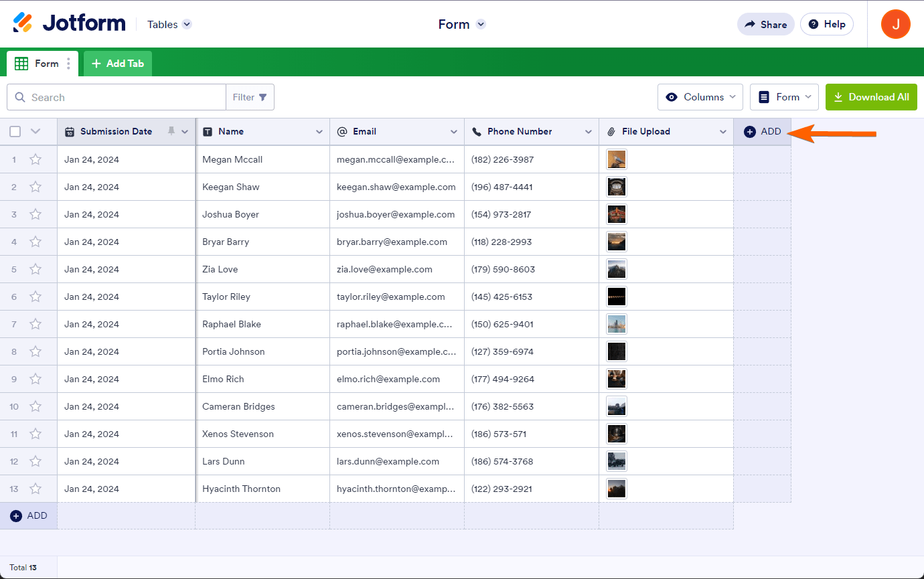Expand the Columns visibility dropdown

[x=700, y=97]
